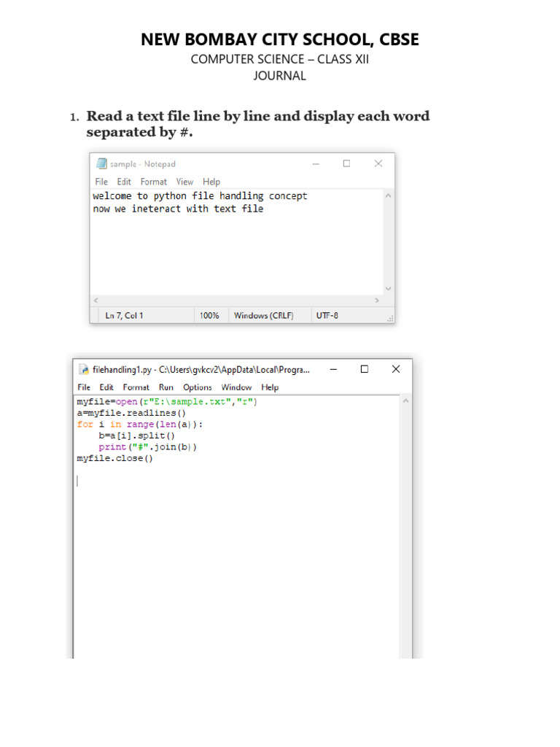Maximize the sample Notepad window
This screenshot has width=560, height=747.
346,163
